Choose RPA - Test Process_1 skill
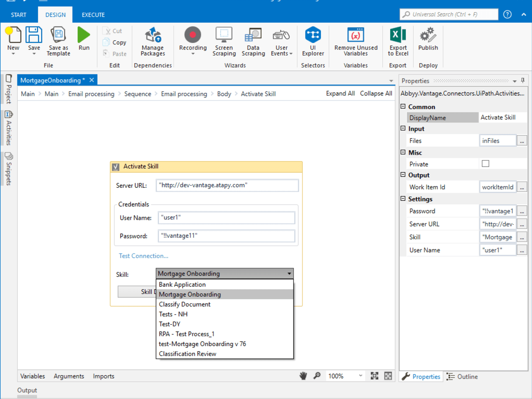This screenshot has height=399, width=532. pos(225,334)
